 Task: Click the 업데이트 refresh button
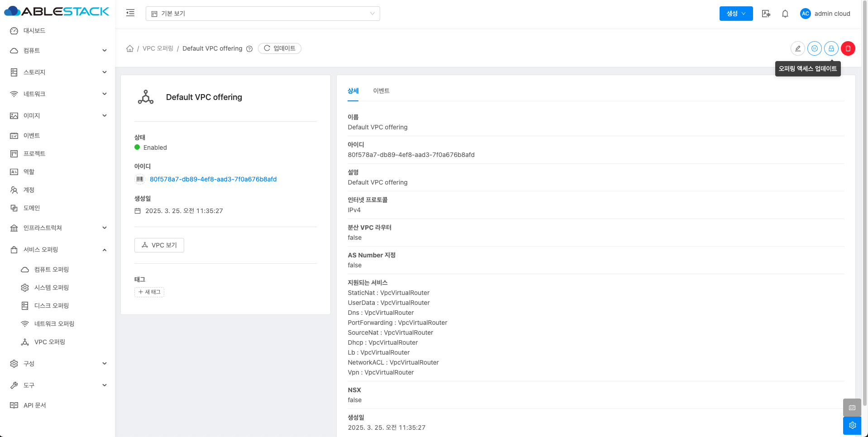coord(280,48)
